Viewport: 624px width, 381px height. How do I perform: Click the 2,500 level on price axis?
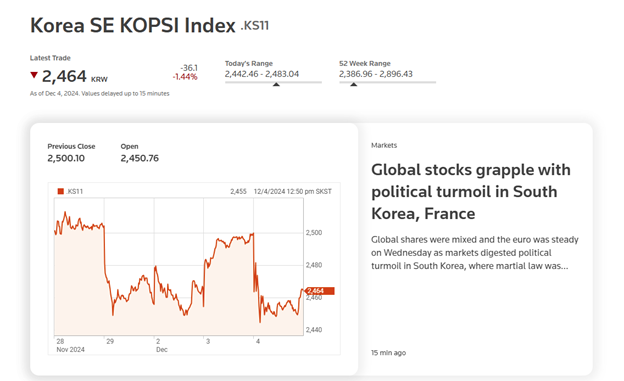click(x=314, y=233)
